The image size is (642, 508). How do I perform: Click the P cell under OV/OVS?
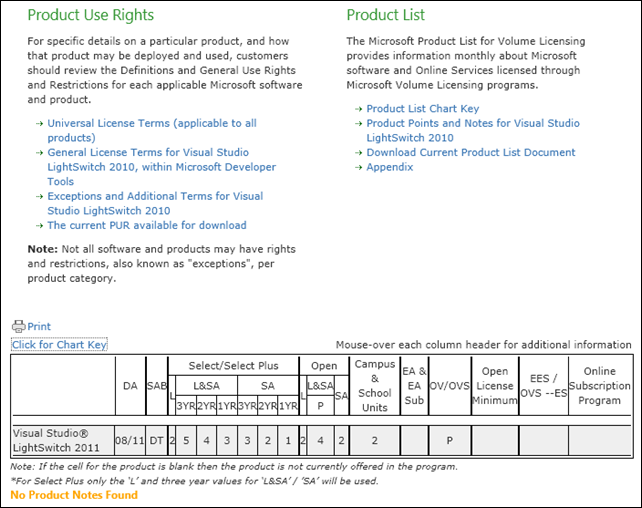[450, 440]
